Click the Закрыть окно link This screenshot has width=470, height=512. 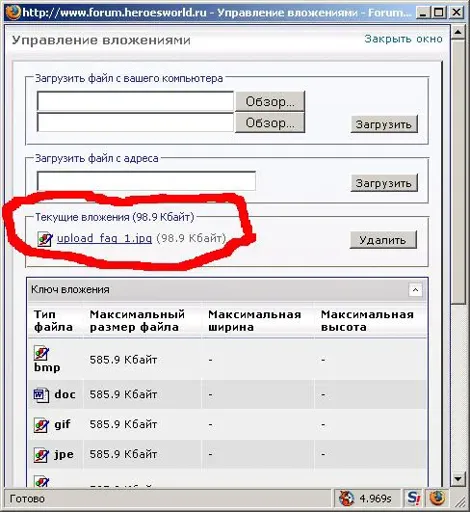pos(403,39)
